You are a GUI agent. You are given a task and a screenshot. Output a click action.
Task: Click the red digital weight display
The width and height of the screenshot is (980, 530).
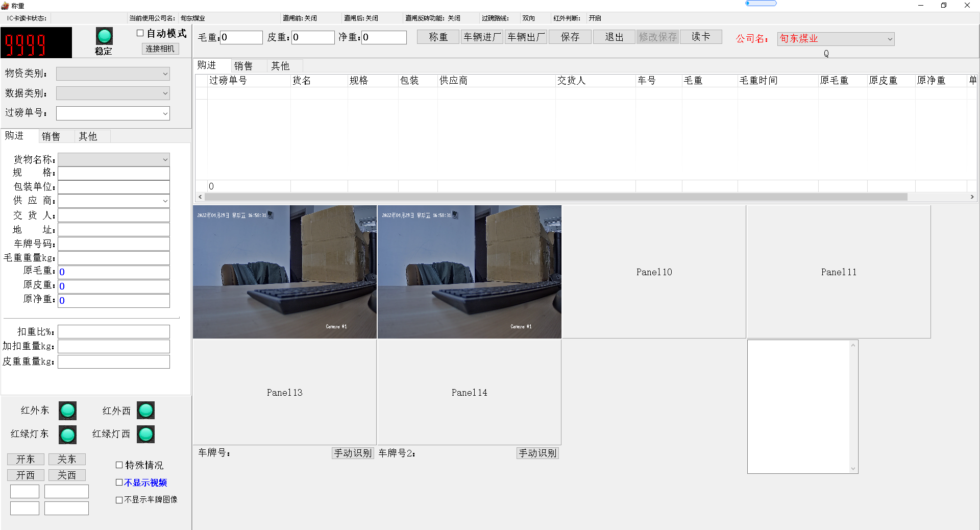pos(36,43)
